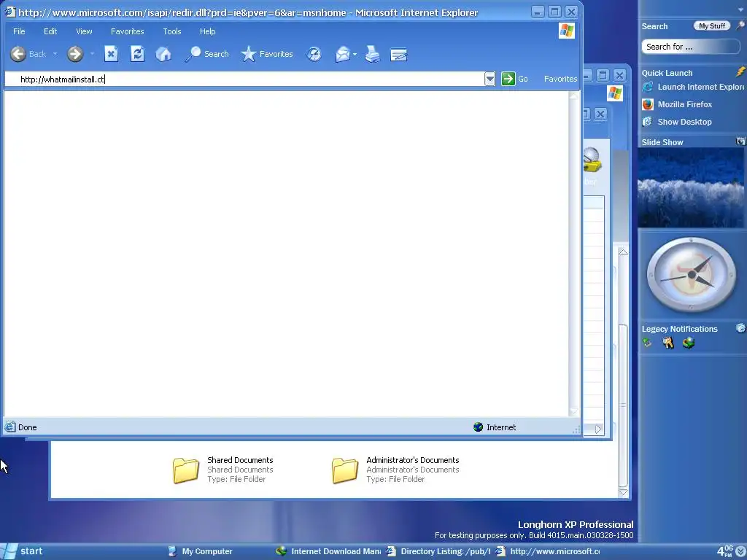747x560 pixels.
Task: Click the Show Desktop icon
Action: click(648, 122)
